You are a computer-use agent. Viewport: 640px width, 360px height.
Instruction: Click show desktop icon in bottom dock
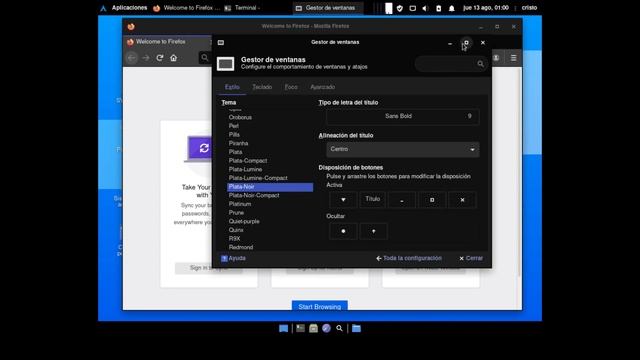[x=284, y=328]
